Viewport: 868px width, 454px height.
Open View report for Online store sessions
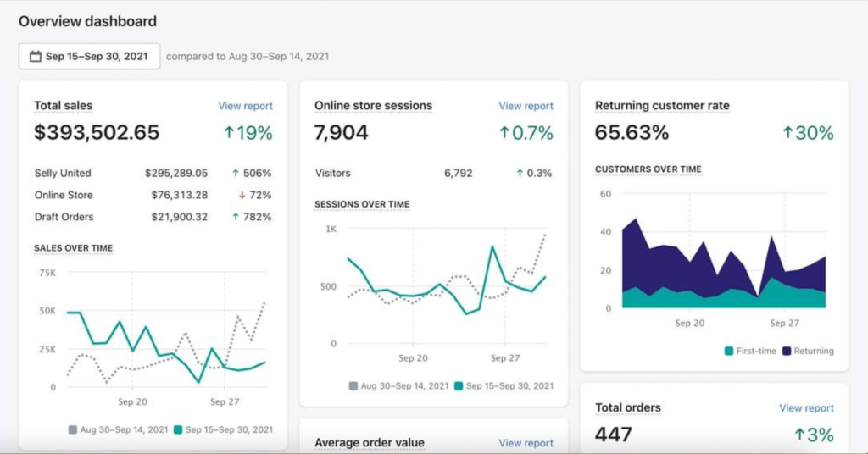click(526, 106)
